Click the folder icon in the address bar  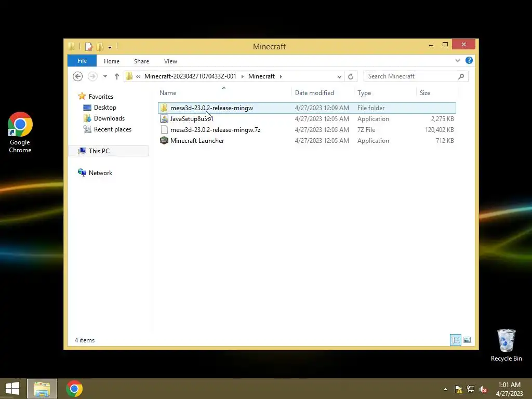[x=129, y=76]
